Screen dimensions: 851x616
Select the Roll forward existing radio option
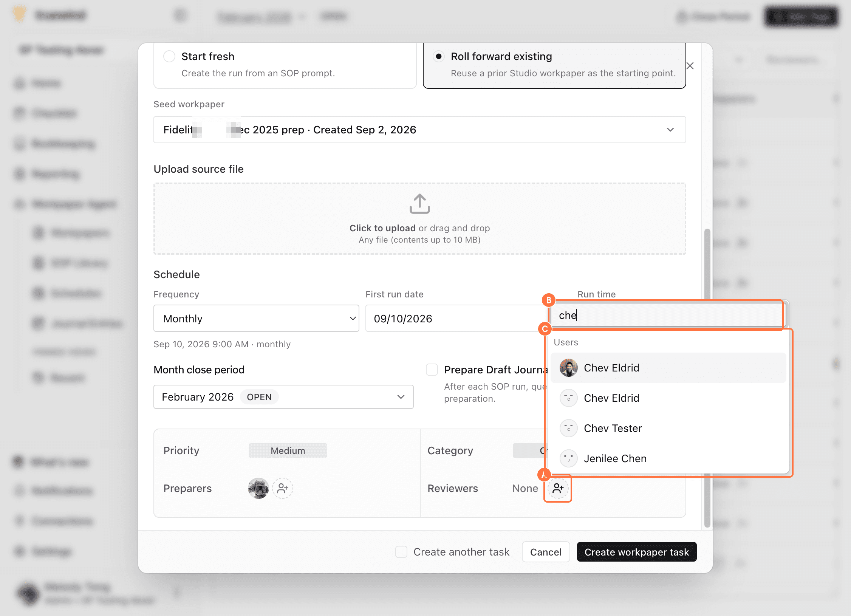438,57
